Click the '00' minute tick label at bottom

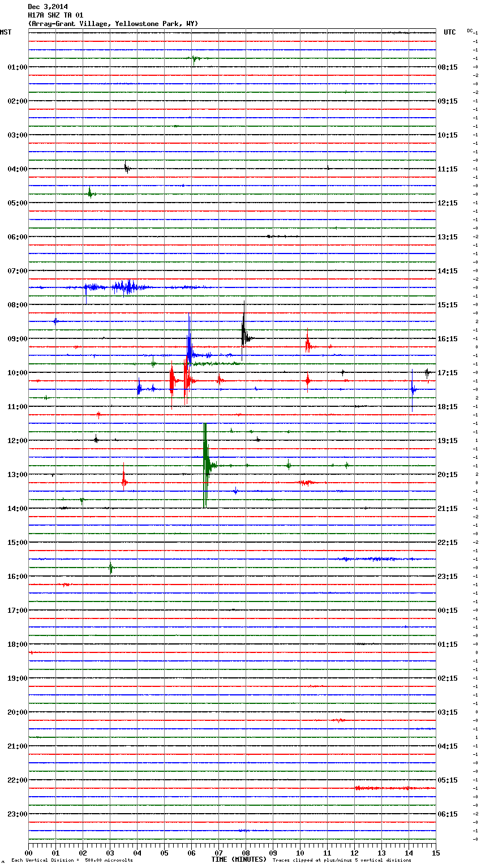point(28,853)
